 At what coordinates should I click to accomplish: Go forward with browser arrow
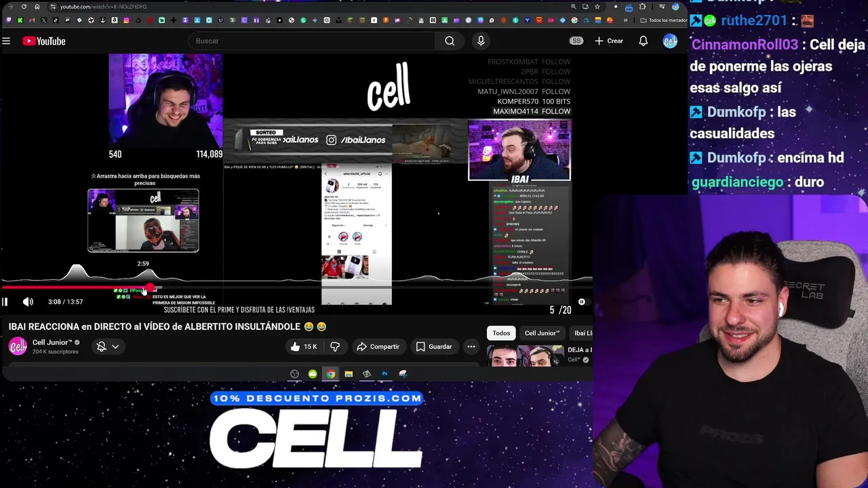click(x=10, y=7)
